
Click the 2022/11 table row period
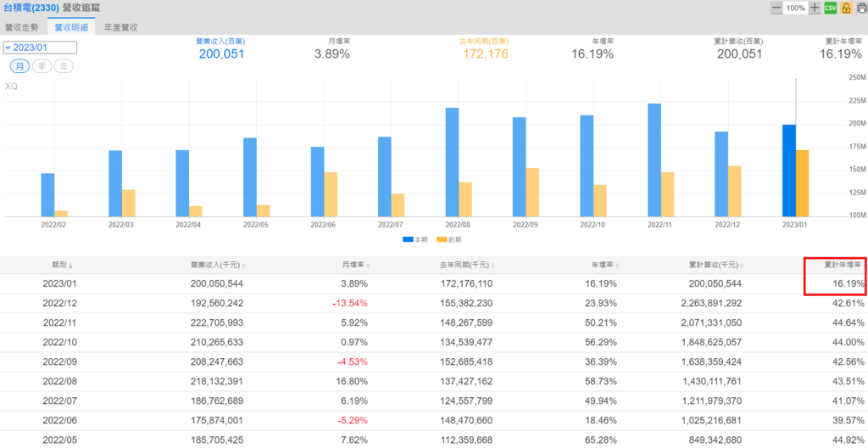pos(58,322)
